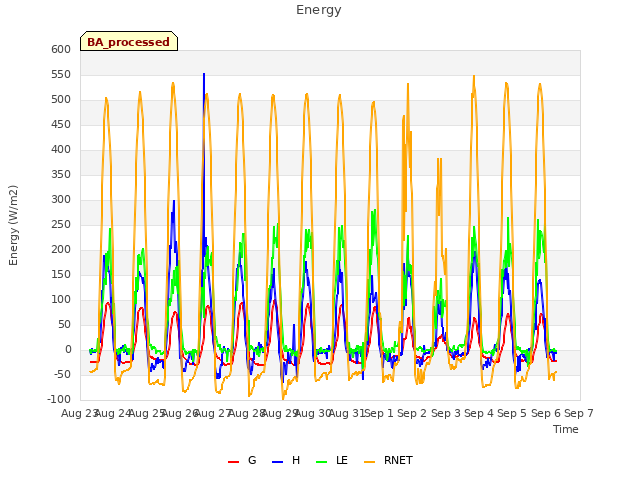Click the 550 y-axis tick label
This screenshot has width=640, height=480.
coord(61,75)
